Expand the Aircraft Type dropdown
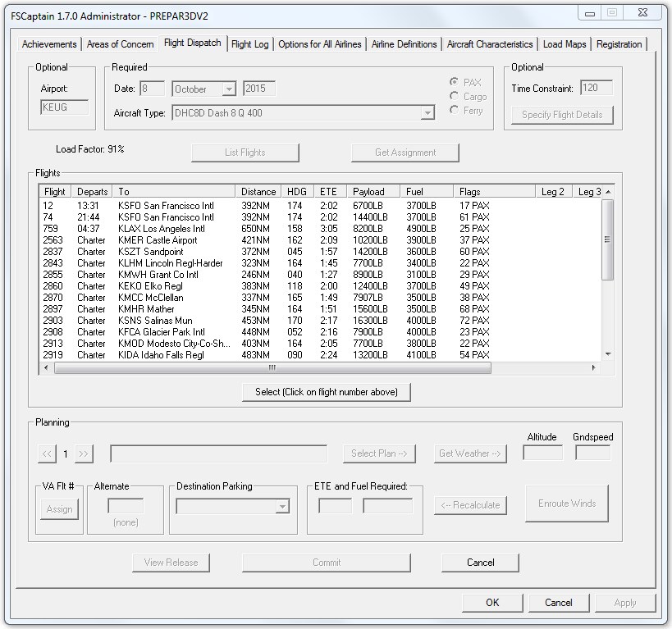 click(427, 113)
